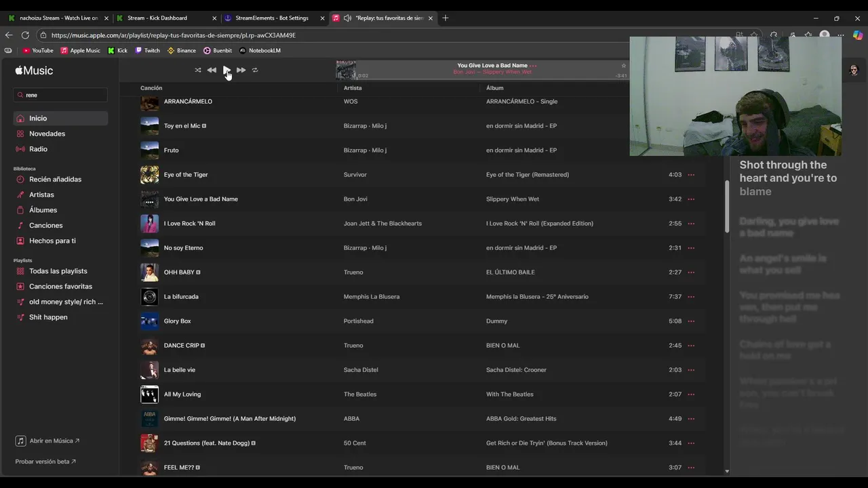Click the ABBA Gold: Greatest Hits album link

click(521, 419)
